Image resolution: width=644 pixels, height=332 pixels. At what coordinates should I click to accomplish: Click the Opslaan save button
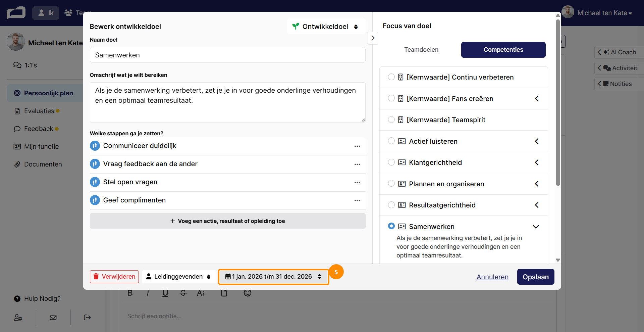tap(536, 277)
